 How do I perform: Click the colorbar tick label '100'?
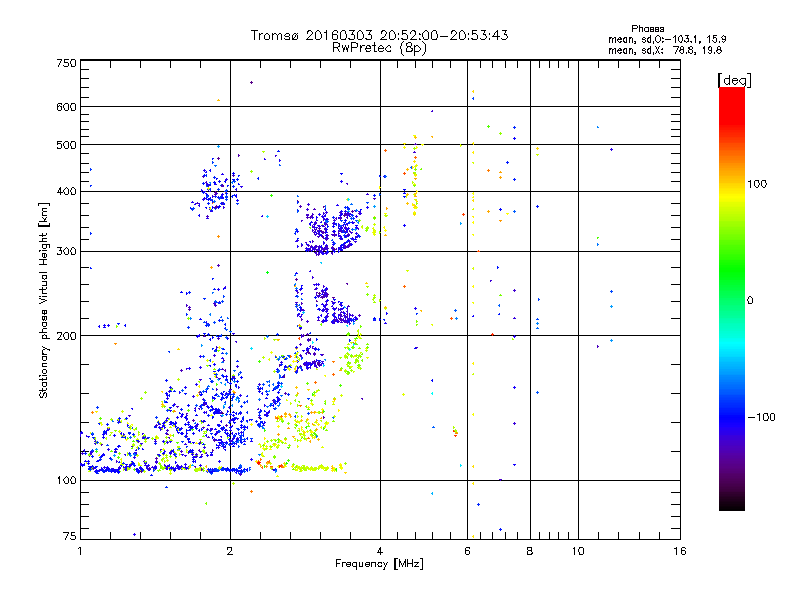(757, 184)
